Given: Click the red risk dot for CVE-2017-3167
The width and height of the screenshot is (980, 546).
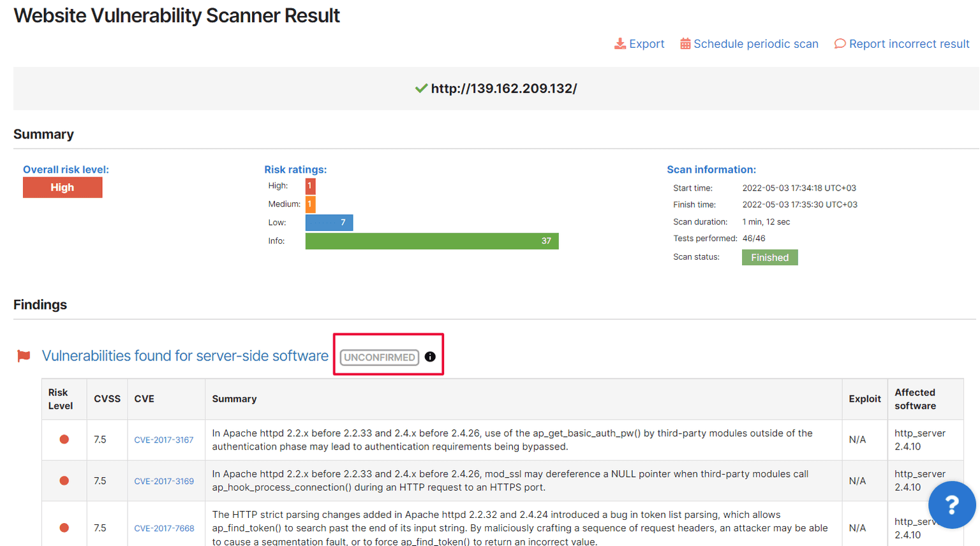Looking at the screenshot, I should point(64,439).
